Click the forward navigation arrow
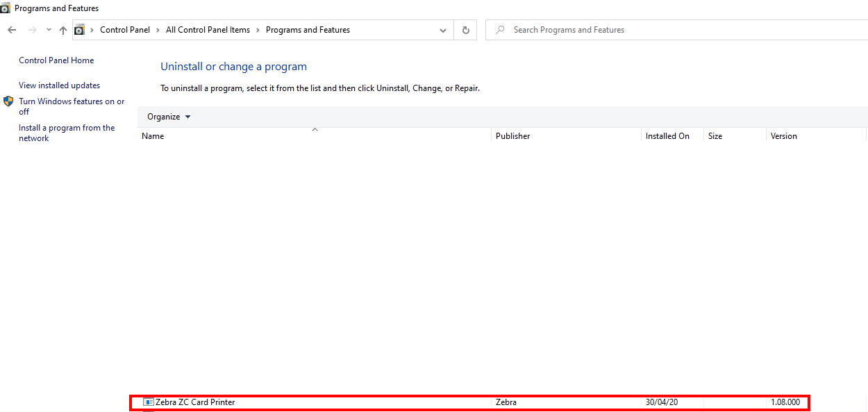This screenshot has width=868, height=412. tap(31, 29)
